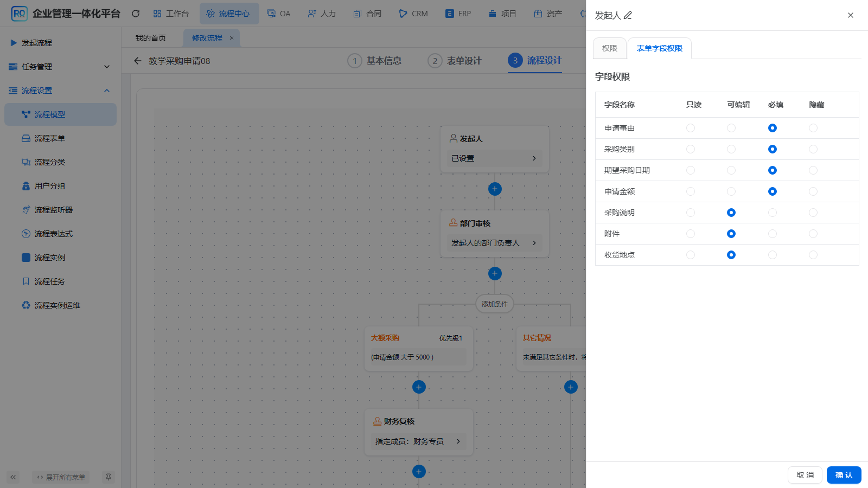The height and width of the screenshot is (488, 868).
Task: Open the 大额采购 condition card
Action: click(419, 349)
